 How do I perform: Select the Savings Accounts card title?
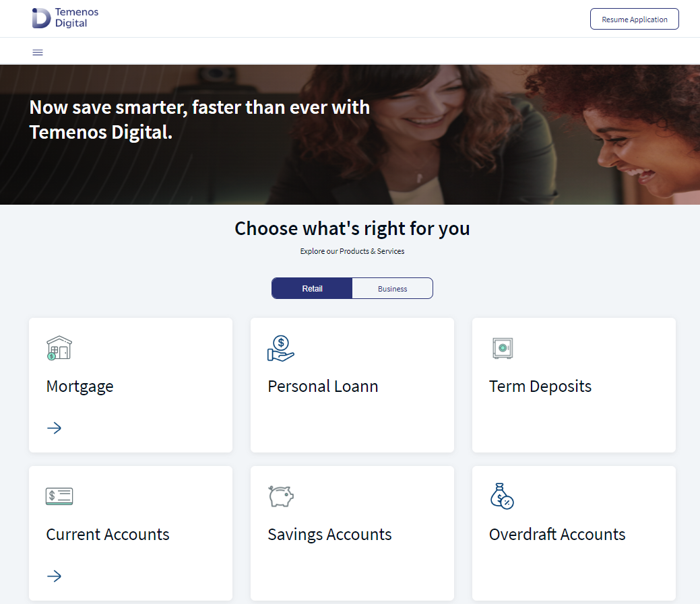329,535
